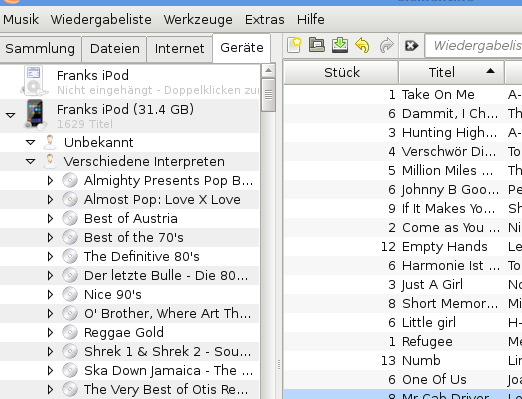Switch to the Dateien tab
Viewport: 522px width, 399px height.
[114, 49]
